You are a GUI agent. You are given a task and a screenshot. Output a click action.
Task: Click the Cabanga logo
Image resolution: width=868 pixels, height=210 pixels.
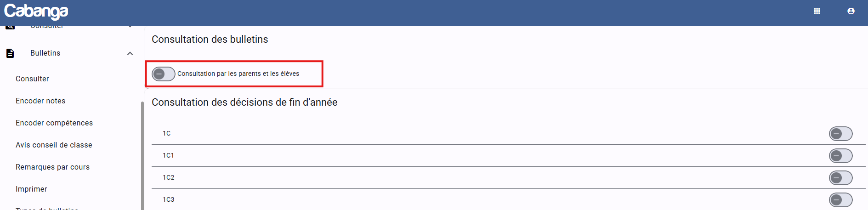[x=36, y=11]
